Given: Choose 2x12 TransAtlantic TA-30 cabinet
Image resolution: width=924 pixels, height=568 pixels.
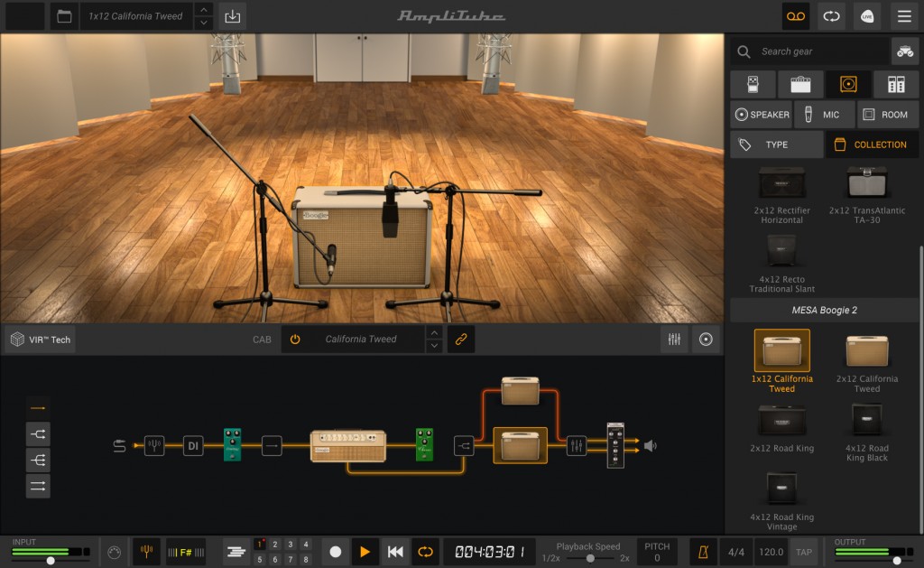Looking at the screenshot, I should pyautogui.click(x=867, y=195).
